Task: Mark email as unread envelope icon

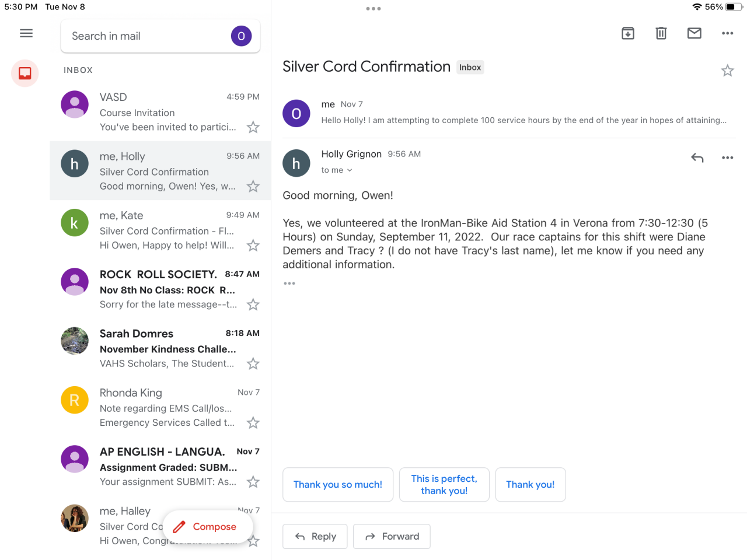Action: click(x=694, y=33)
